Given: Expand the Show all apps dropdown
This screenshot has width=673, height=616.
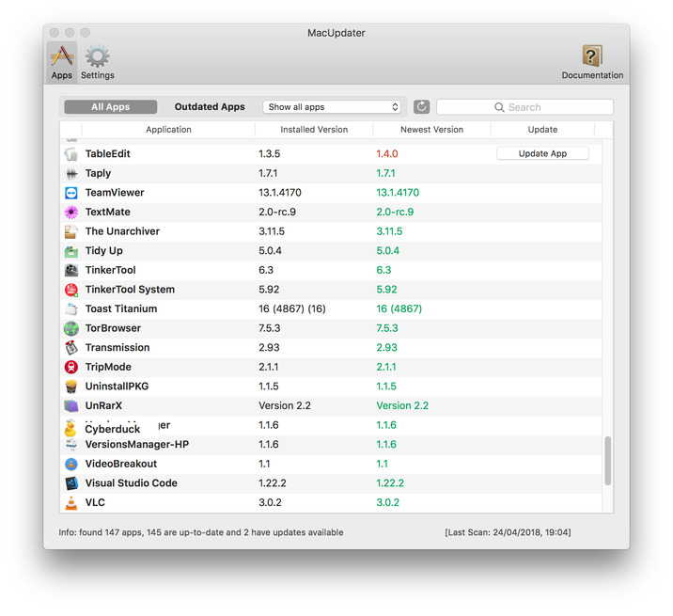Looking at the screenshot, I should pos(332,107).
